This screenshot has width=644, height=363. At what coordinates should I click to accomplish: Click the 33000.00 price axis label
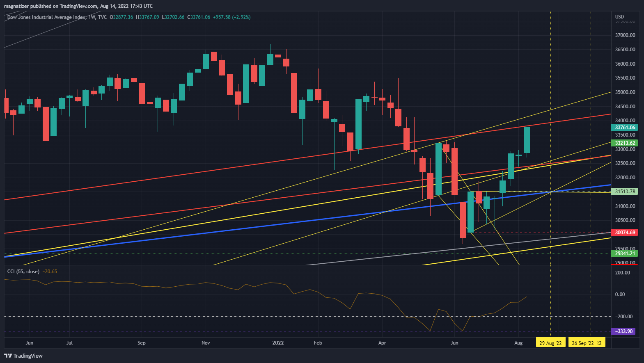coord(625,149)
